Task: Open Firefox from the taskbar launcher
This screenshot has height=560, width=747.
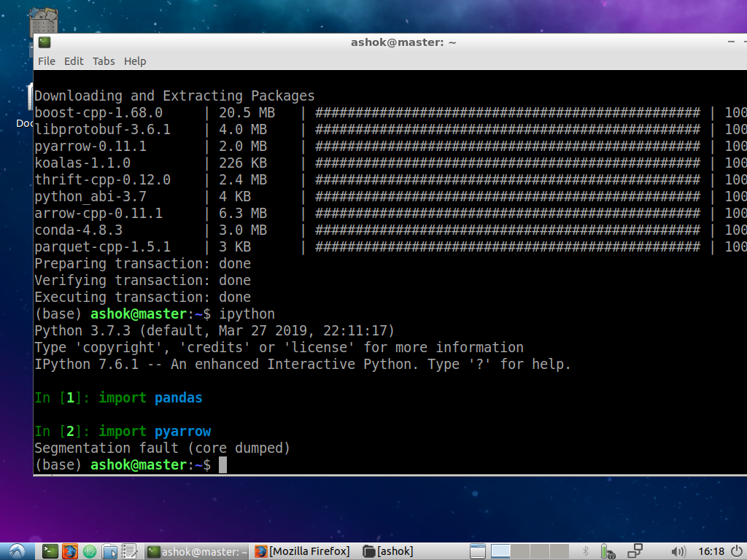Action: point(71,551)
